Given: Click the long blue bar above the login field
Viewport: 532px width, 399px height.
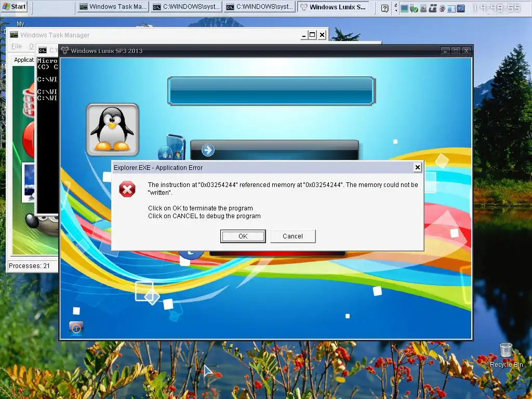Looking at the screenshot, I should 271,91.
